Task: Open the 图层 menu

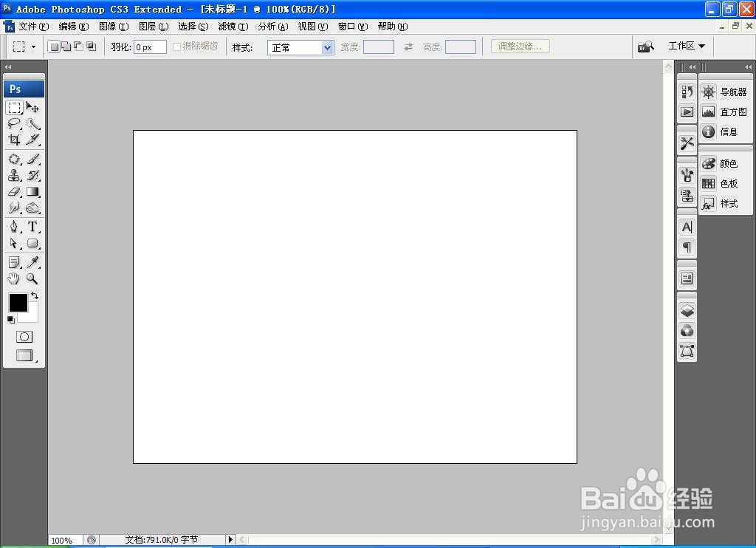Action: (154, 27)
